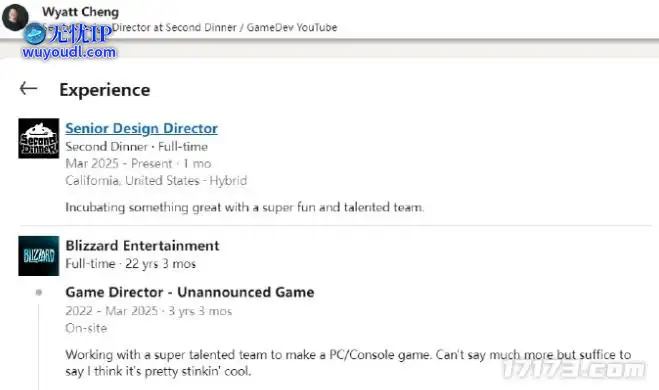The height and width of the screenshot is (390, 659).
Task: Click the Blizzard Entertainment logo
Action: (39, 256)
